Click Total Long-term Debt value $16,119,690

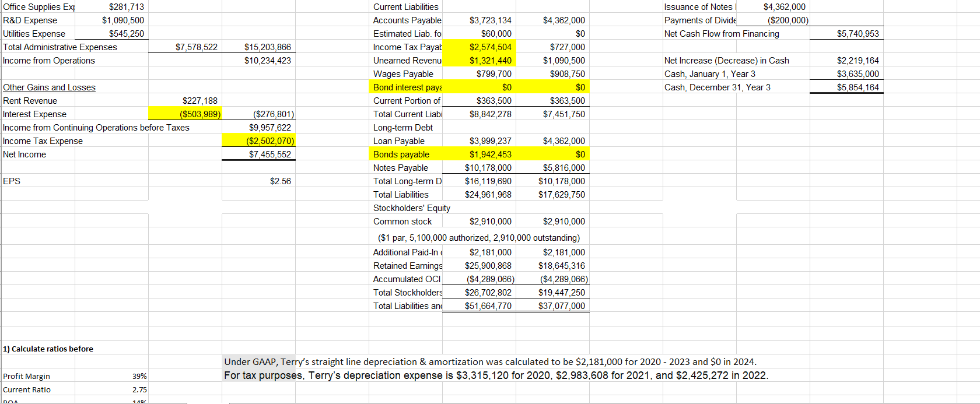point(488,181)
